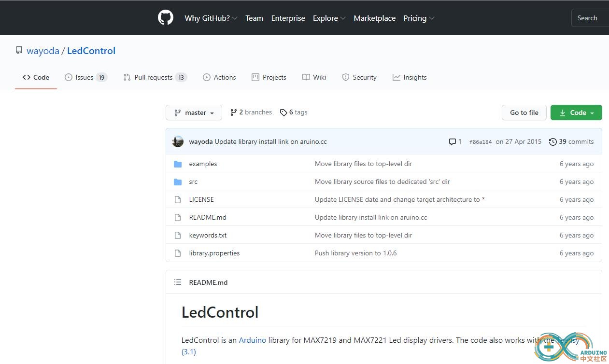Click '6 years ago' in library.properties row
Image resolution: width=609 pixels, height=364 pixels.
(577, 253)
